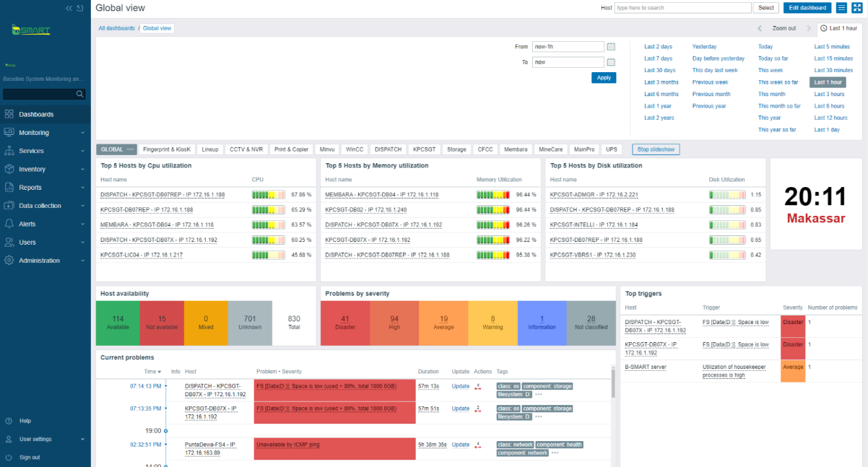Focus the Host search input field

pyautogui.click(x=682, y=8)
